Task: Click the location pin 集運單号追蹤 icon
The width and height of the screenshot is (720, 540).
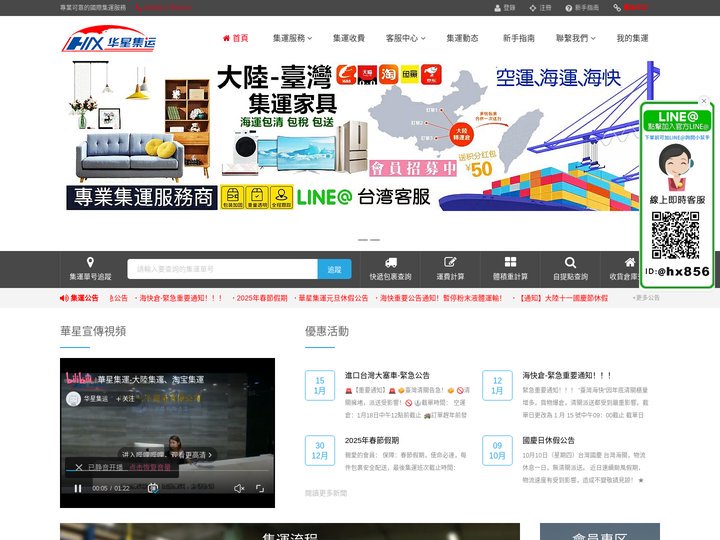Action: 90,262
